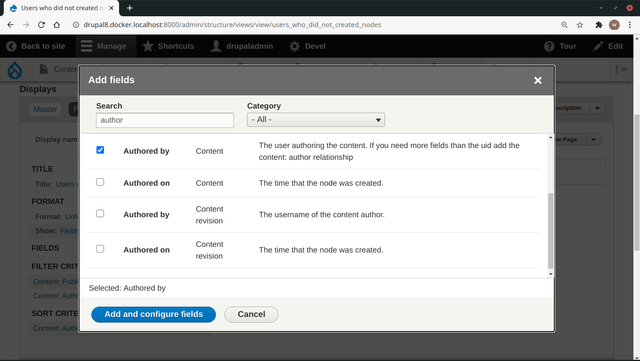Image resolution: width=640 pixels, height=361 pixels.
Task: Close the Add fields dialog
Action: point(538,80)
